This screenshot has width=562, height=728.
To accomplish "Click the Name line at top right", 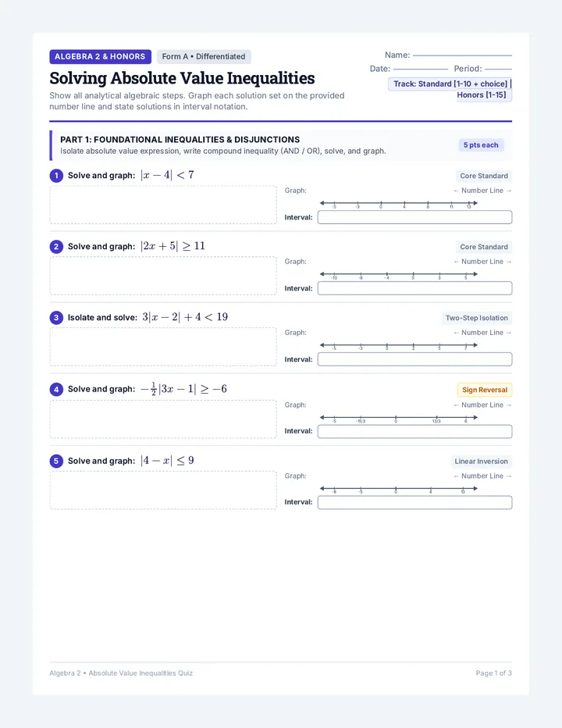I will coord(462,55).
